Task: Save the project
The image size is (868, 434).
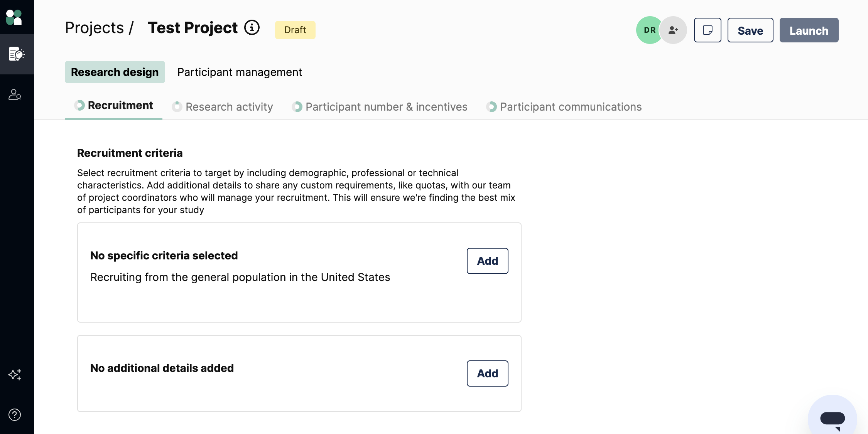Action: [x=750, y=30]
